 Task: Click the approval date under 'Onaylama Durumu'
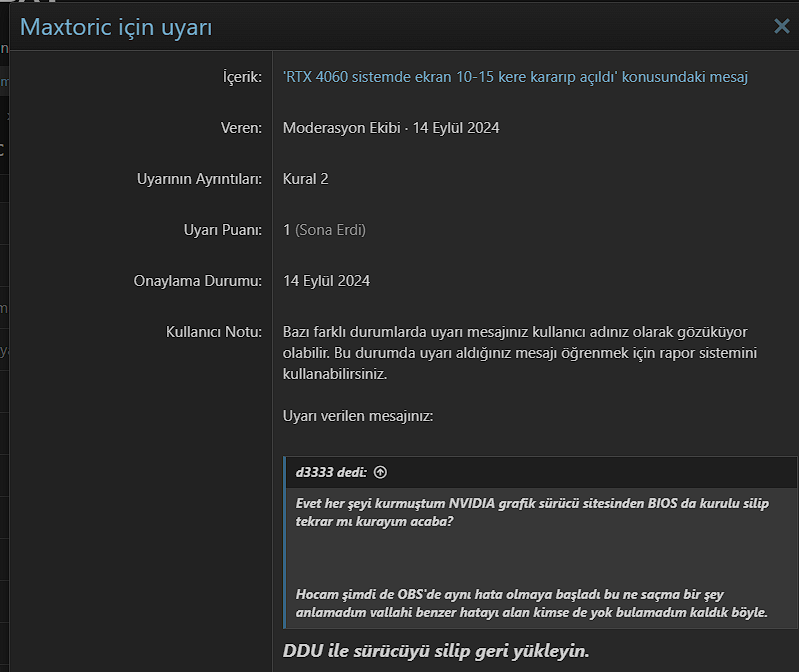(x=327, y=281)
